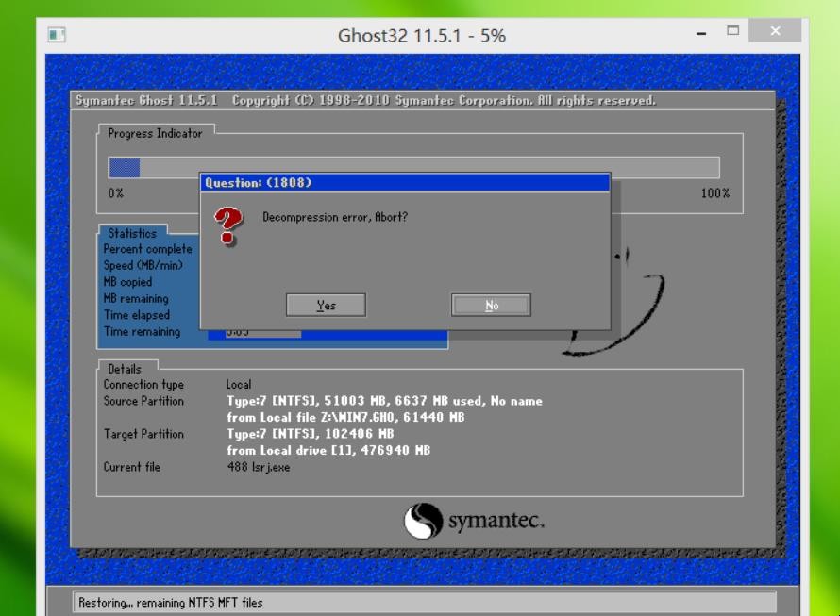Click the "Details" group heading

click(125, 369)
